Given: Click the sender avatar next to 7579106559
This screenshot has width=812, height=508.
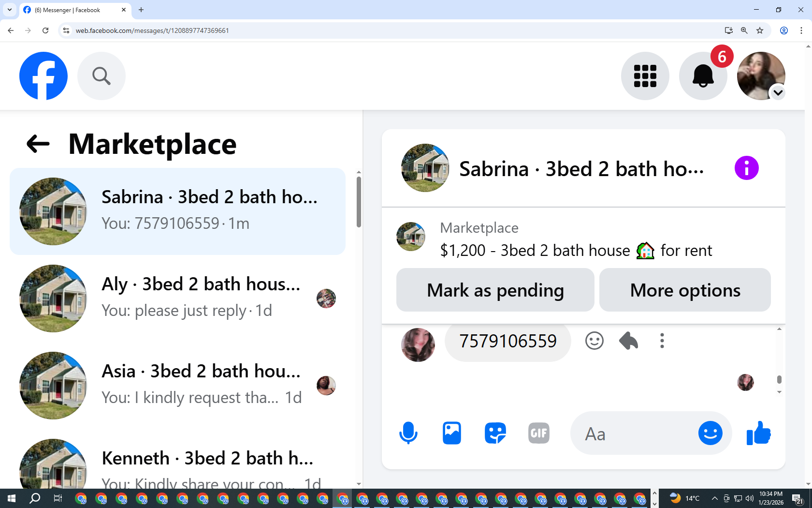Looking at the screenshot, I should tap(418, 345).
